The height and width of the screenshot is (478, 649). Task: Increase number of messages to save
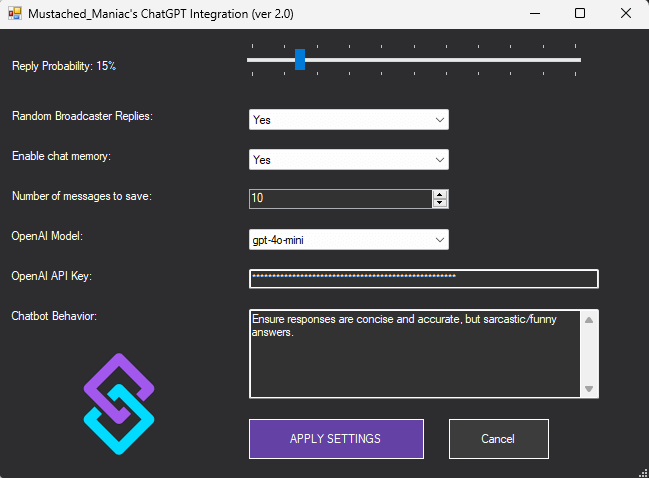click(440, 194)
